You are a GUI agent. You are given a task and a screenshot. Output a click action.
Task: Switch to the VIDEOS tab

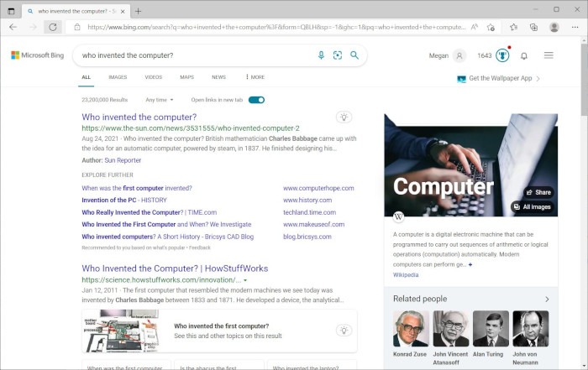point(154,77)
